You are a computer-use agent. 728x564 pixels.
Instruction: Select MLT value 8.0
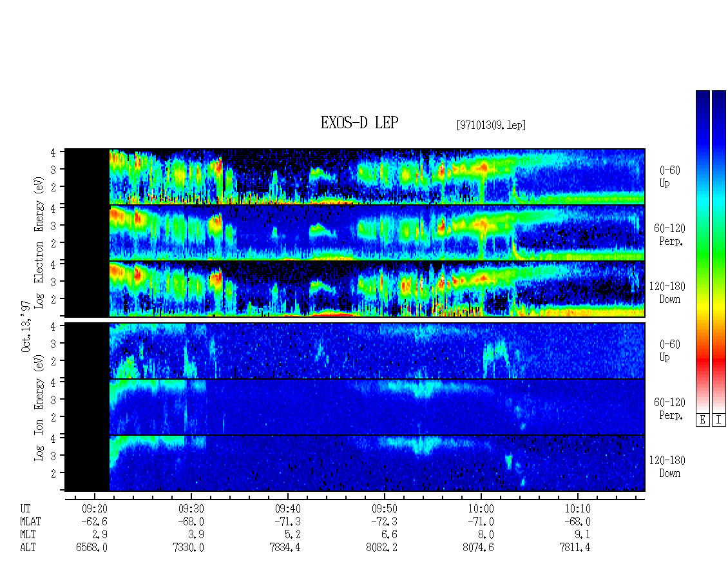click(486, 535)
